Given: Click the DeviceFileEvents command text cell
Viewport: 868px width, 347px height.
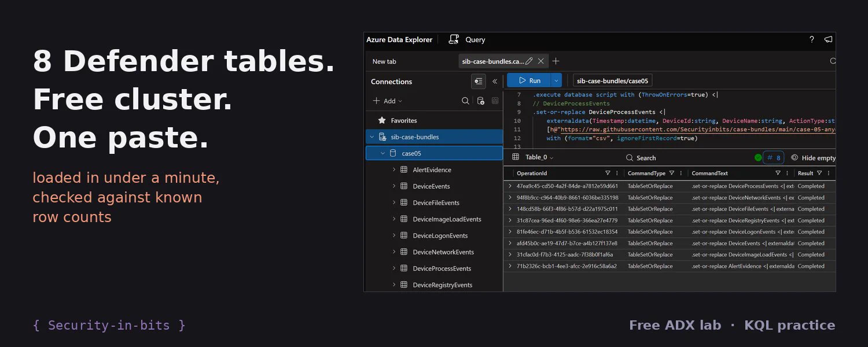Looking at the screenshot, I should (x=742, y=209).
